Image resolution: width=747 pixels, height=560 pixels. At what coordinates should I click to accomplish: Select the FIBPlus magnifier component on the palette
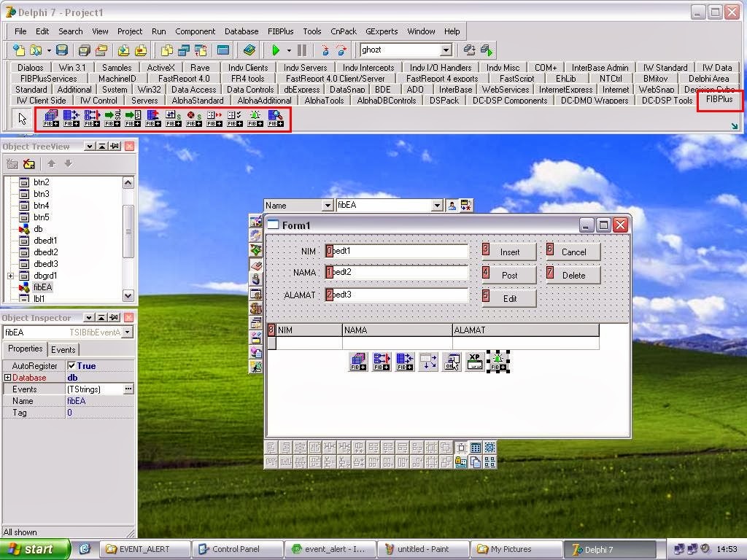pyautogui.click(x=275, y=118)
